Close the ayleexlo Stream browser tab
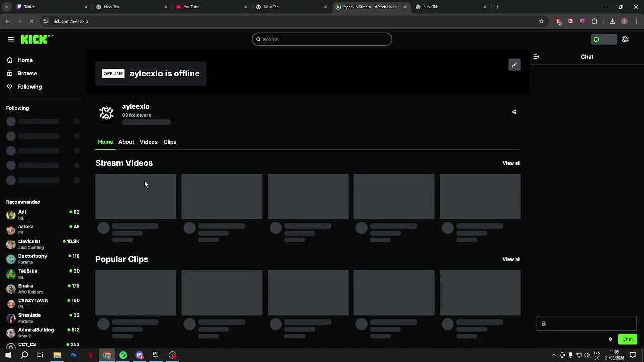 coord(405,7)
